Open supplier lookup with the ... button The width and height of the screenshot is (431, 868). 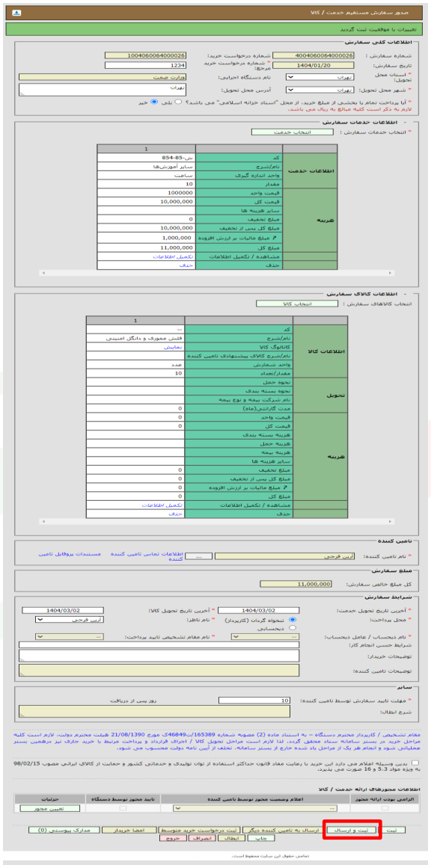(198, 556)
